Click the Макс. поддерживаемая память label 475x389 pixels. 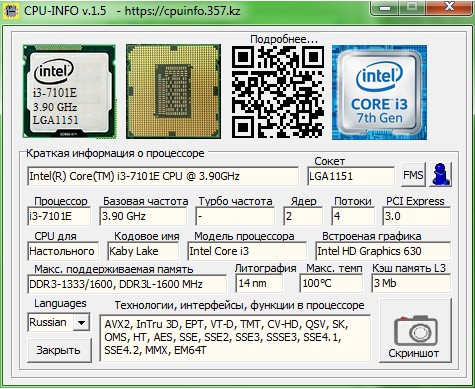click(x=114, y=269)
